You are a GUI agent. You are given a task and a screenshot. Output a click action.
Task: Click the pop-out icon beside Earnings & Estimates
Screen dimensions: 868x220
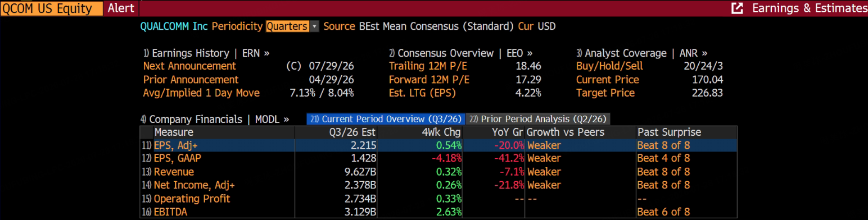[736, 8]
